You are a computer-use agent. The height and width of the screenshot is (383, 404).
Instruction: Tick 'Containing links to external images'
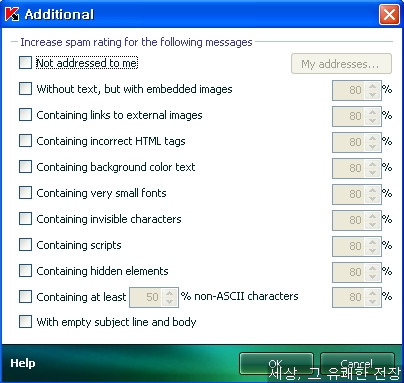25,115
